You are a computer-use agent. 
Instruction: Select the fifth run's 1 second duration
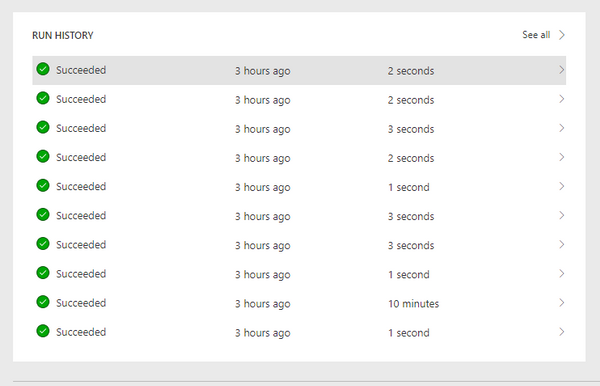[409, 187]
